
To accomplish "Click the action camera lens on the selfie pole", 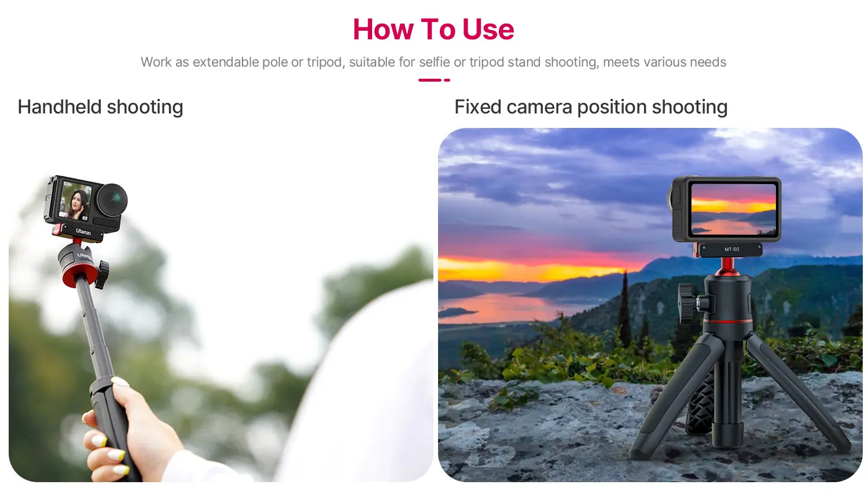I will [x=112, y=200].
